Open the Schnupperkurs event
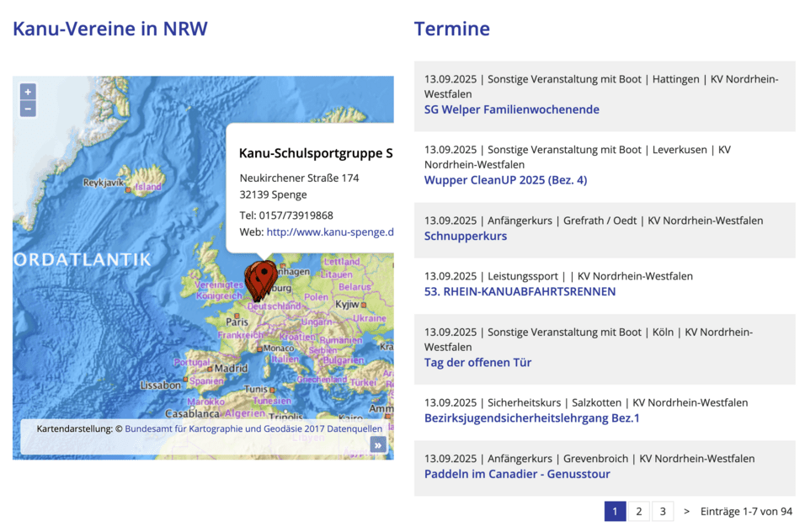The height and width of the screenshot is (532, 805). (465, 236)
